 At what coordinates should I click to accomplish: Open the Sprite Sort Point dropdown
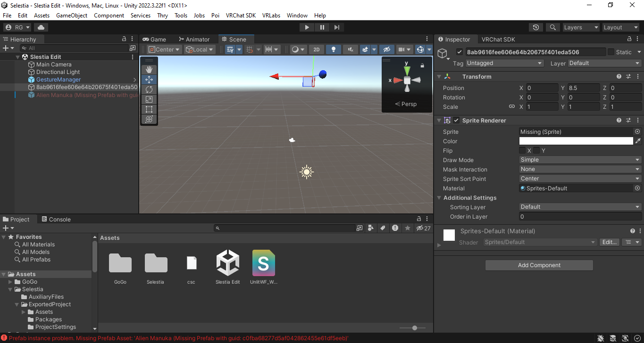pos(580,179)
